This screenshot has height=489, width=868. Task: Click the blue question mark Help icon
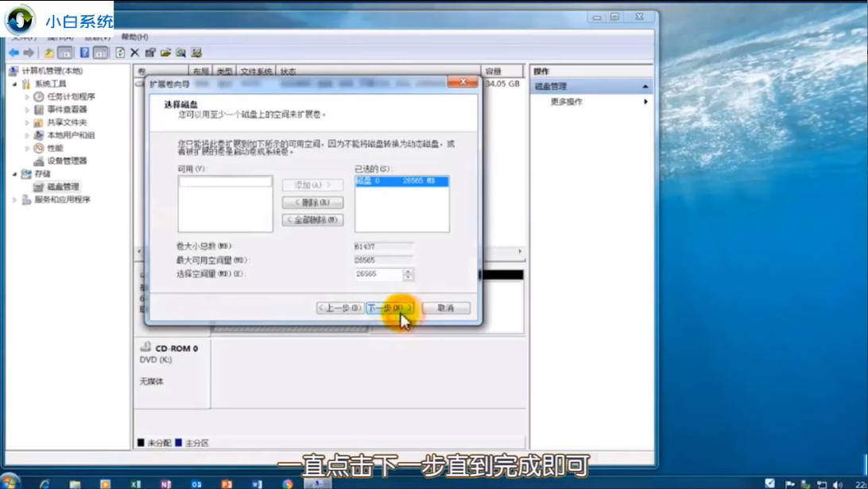click(x=84, y=52)
